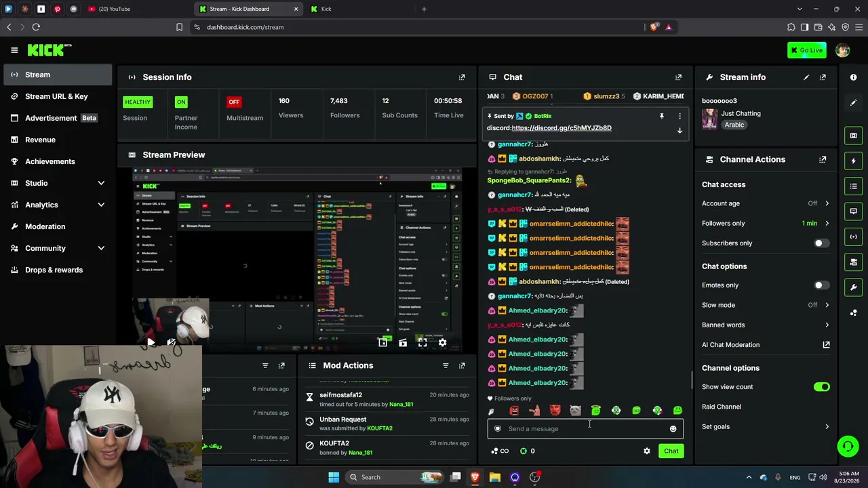868x488 pixels.
Task: Select Stream in the sidebar
Action: pos(58,75)
